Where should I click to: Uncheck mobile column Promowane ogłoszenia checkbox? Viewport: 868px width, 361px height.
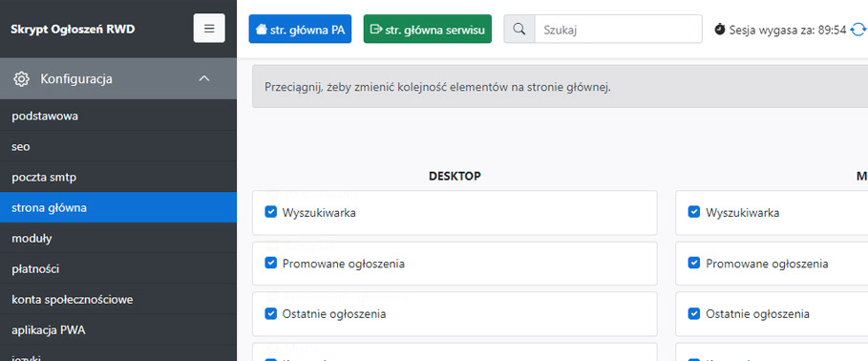(x=693, y=263)
